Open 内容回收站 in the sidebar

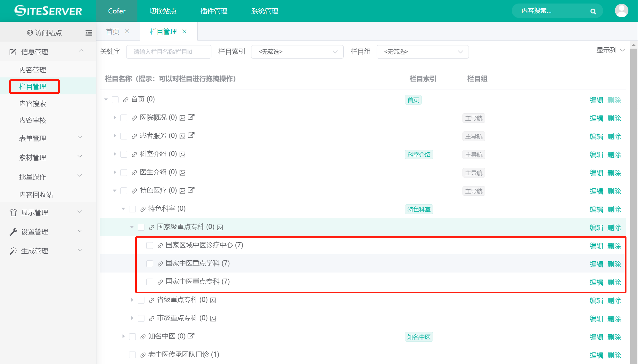pos(36,195)
